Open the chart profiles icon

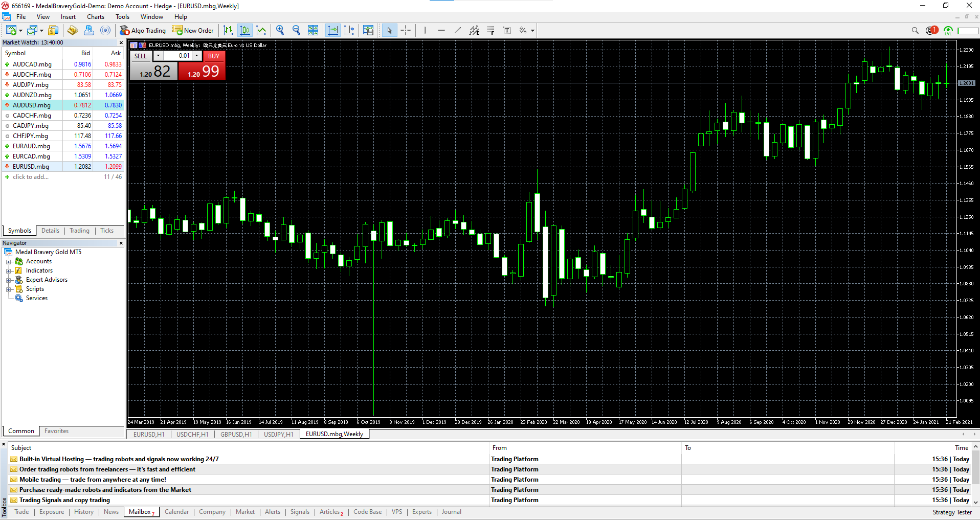32,30
